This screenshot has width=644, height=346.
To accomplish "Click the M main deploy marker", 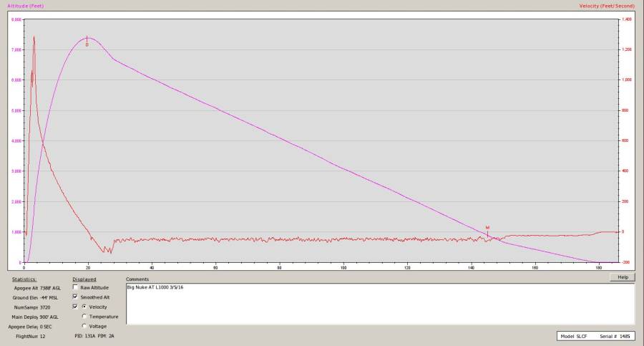I will tap(487, 228).
